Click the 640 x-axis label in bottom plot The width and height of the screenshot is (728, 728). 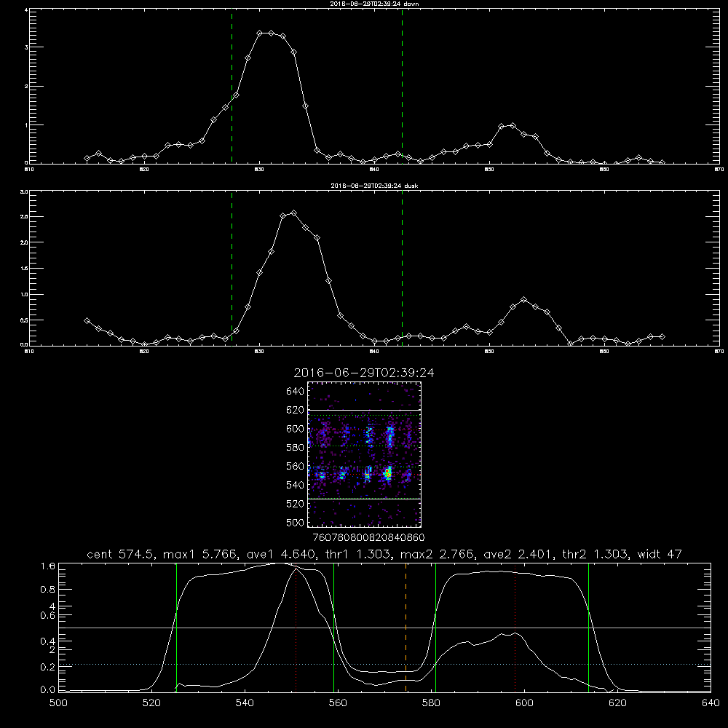click(x=711, y=703)
